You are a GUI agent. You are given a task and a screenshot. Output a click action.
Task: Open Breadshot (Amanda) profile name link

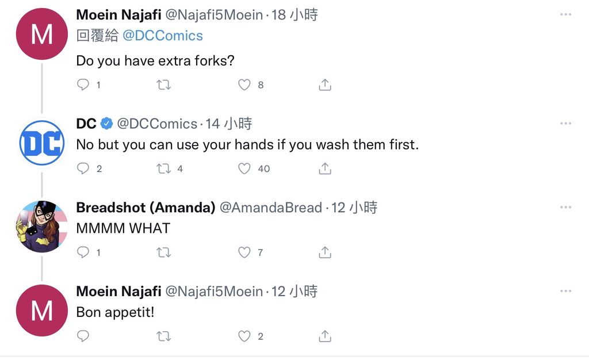146,208
